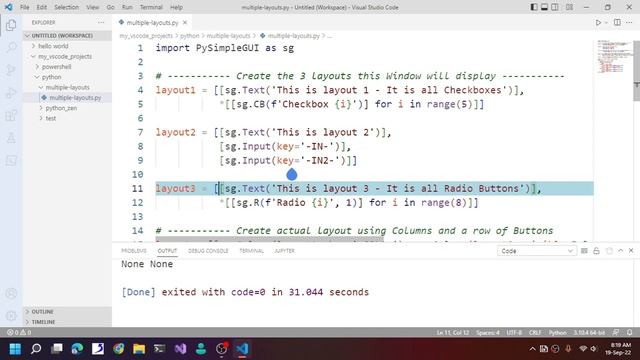Collapse the UNTITLED (WORKSPACE) section

pyautogui.click(x=67, y=36)
